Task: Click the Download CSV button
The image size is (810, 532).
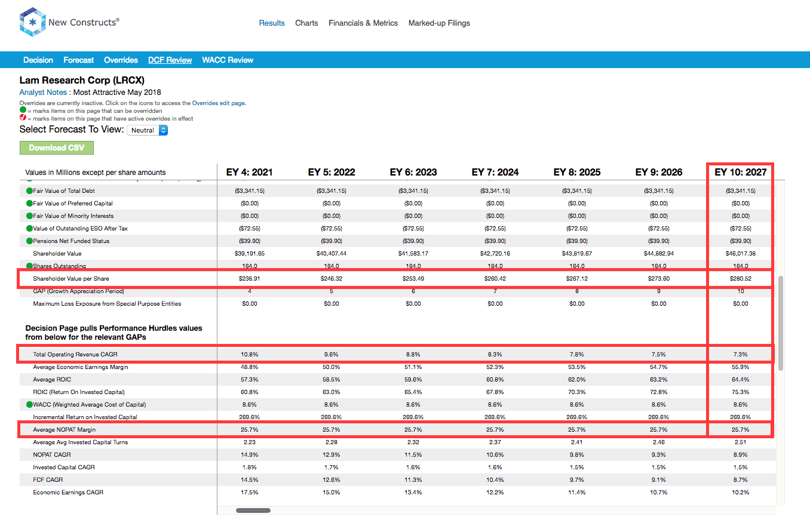Action: pos(57,148)
